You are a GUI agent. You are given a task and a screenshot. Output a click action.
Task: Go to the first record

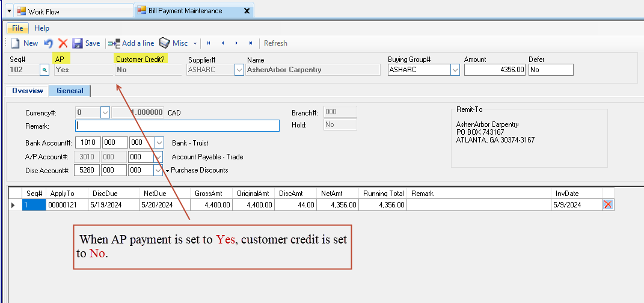pyautogui.click(x=209, y=43)
